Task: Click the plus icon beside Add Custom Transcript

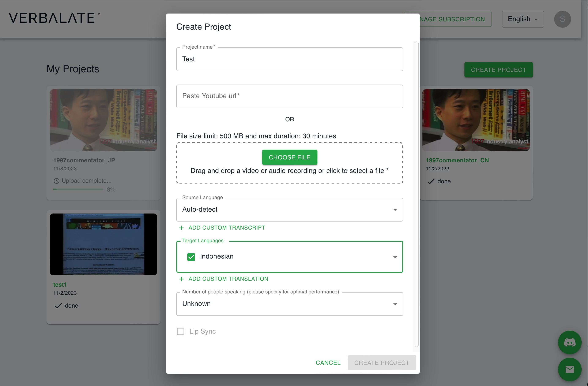Action: (181, 228)
